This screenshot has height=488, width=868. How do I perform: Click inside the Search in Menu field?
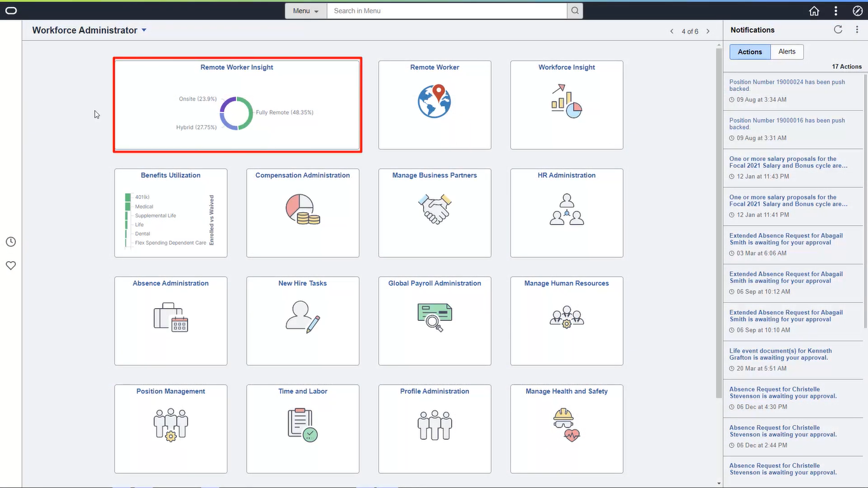(x=445, y=11)
